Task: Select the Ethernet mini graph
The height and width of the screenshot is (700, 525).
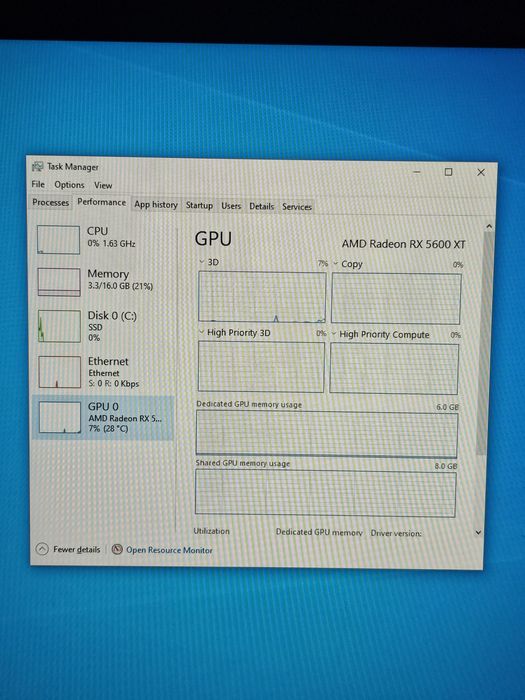Action: 60,372
